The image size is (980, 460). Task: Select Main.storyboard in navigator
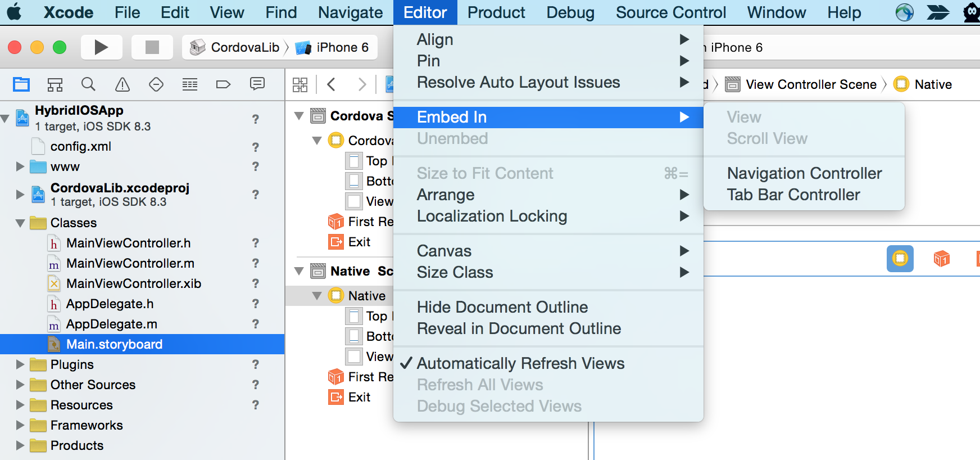coord(142,344)
